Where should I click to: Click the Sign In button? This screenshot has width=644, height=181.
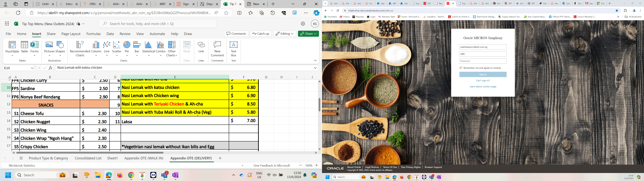click(x=483, y=75)
